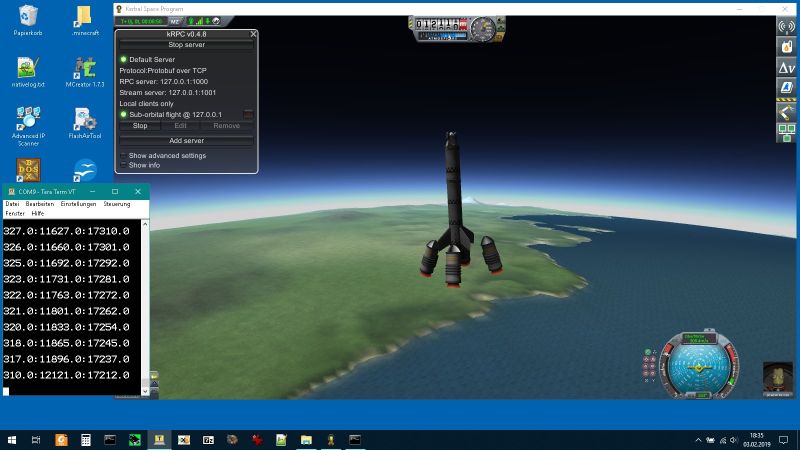Click the mission elapsed time display

tap(141, 21)
